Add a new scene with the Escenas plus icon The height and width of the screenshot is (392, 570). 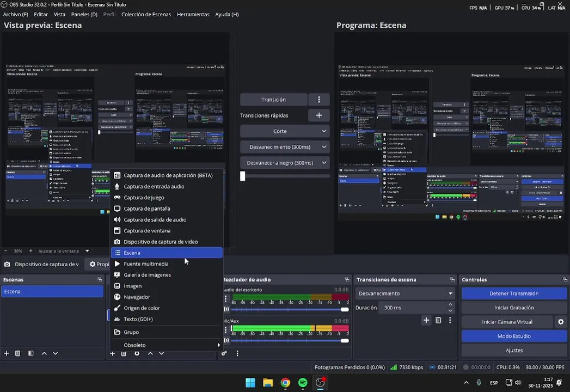coord(6,353)
